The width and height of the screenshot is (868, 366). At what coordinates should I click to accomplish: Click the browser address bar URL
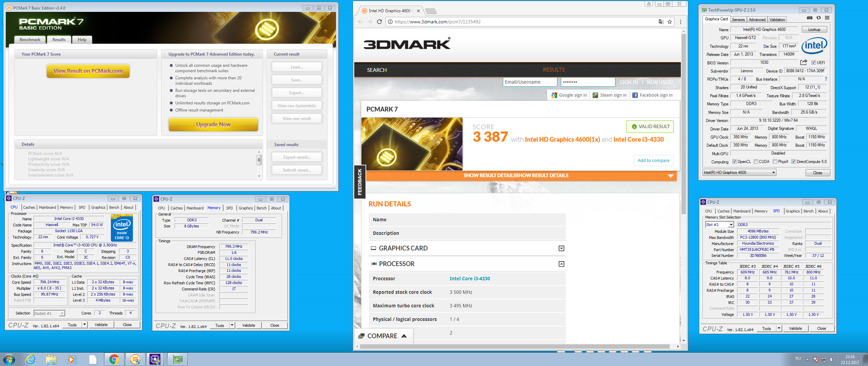437,22
